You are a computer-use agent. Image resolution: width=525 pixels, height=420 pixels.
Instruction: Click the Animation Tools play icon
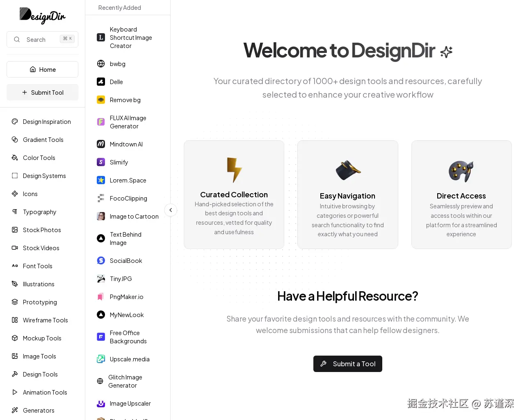tap(15, 392)
